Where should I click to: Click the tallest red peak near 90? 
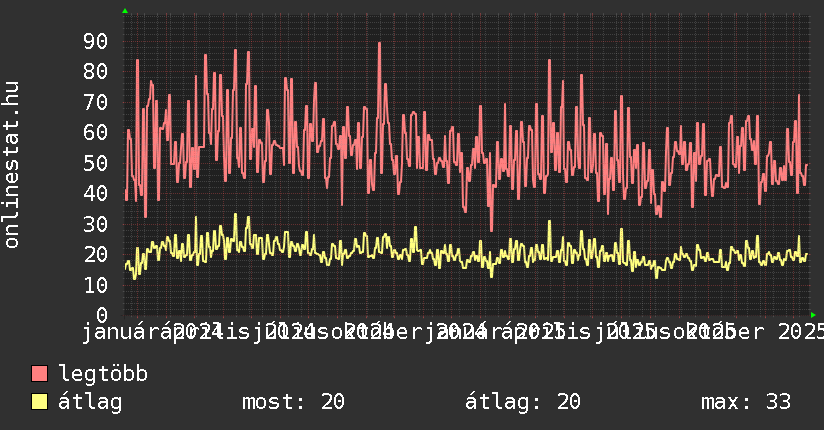[379, 44]
